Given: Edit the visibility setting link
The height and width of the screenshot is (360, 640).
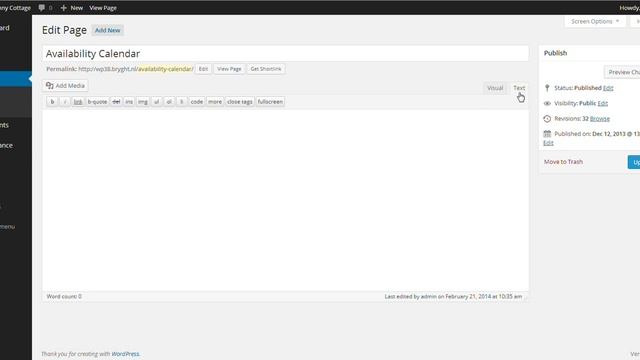Looking at the screenshot, I should pos(602,103).
